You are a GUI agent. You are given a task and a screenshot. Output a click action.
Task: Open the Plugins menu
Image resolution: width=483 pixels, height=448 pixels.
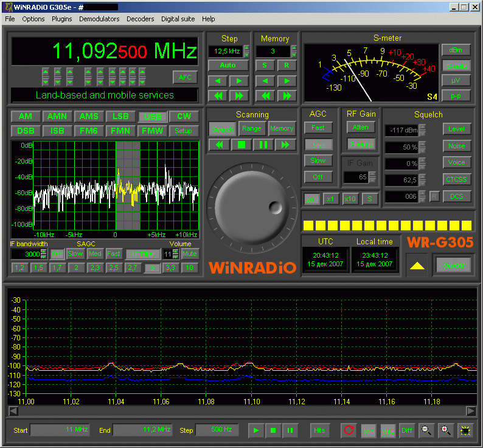(61, 19)
